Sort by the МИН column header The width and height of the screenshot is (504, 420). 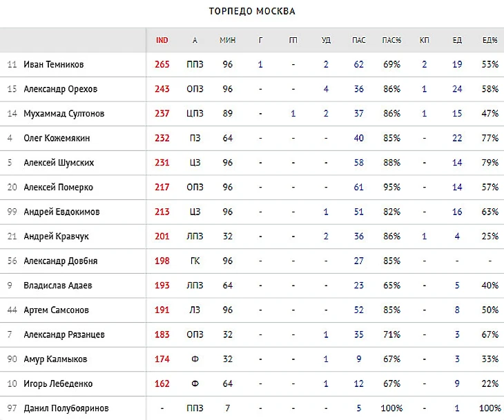tap(227, 40)
